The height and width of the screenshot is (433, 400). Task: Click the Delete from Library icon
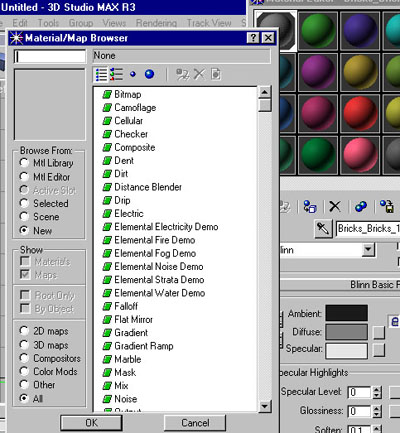[199, 74]
